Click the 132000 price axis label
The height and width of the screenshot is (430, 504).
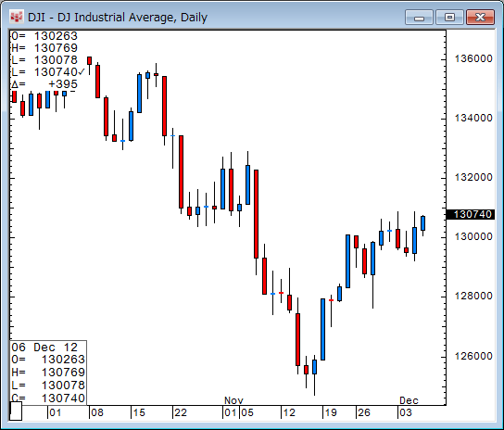point(473,177)
